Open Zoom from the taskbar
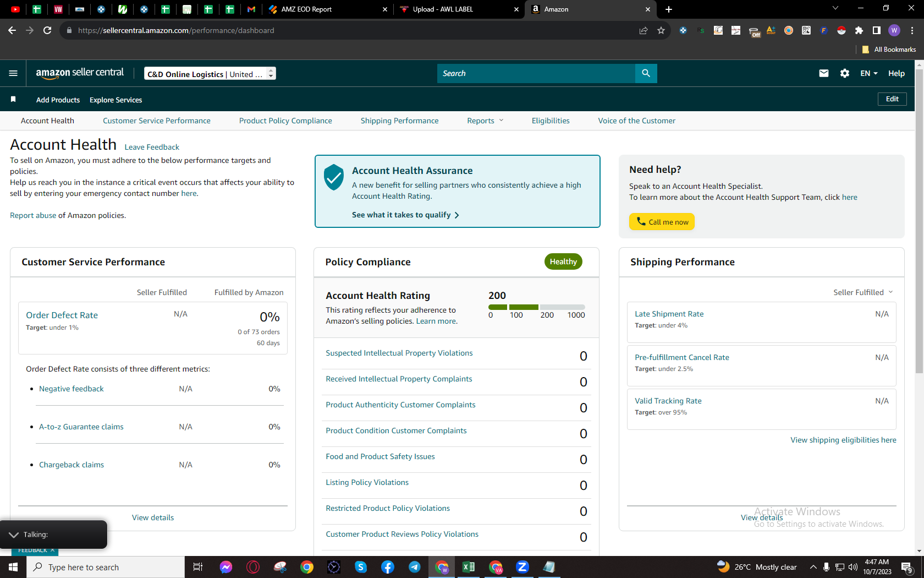 pyautogui.click(x=522, y=567)
